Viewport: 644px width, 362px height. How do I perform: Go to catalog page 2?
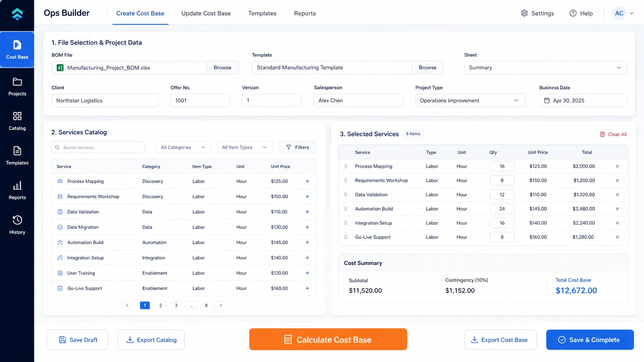click(x=161, y=305)
